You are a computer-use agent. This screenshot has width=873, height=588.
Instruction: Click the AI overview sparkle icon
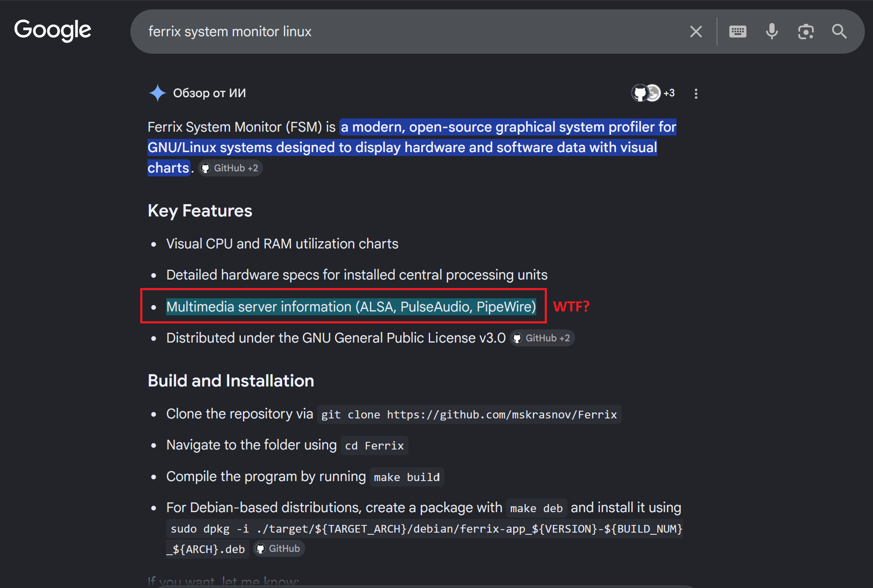click(x=157, y=93)
